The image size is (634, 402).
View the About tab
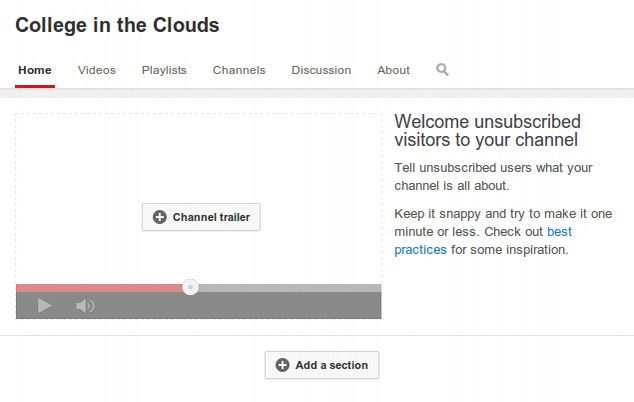393,70
